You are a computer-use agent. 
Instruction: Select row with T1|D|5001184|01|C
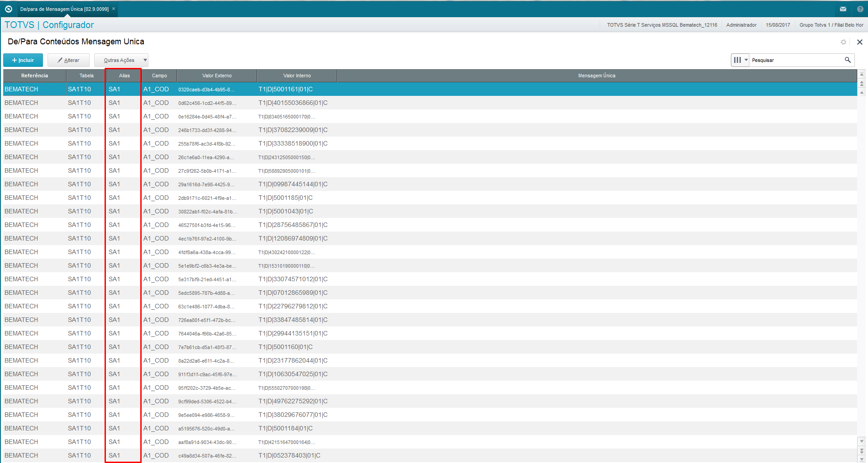(x=430, y=428)
